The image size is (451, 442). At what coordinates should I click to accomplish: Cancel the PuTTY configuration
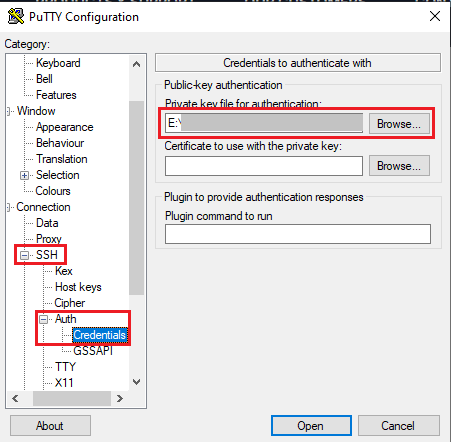click(399, 425)
